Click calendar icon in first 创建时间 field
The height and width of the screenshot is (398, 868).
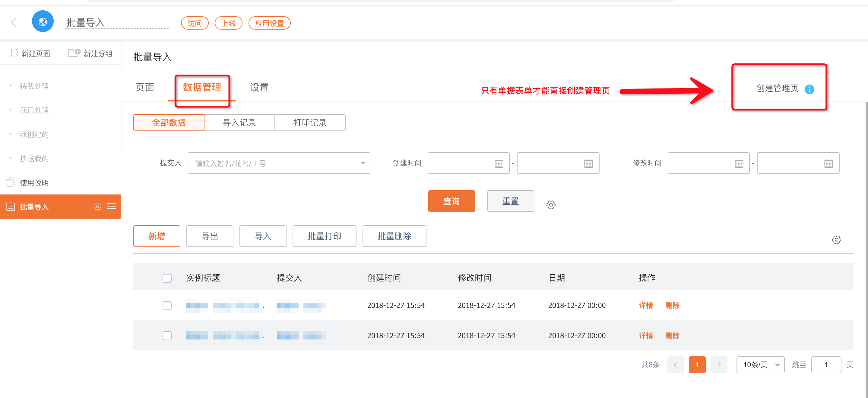499,164
